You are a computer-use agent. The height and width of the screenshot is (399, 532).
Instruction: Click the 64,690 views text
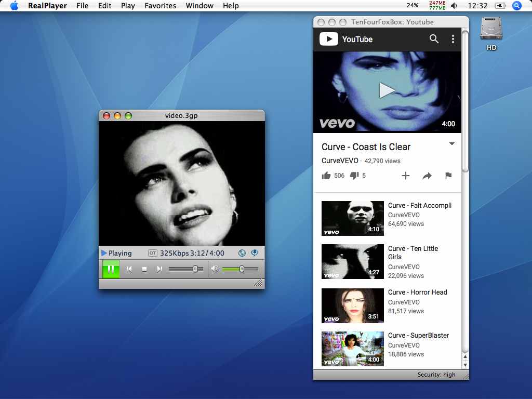[406, 224]
